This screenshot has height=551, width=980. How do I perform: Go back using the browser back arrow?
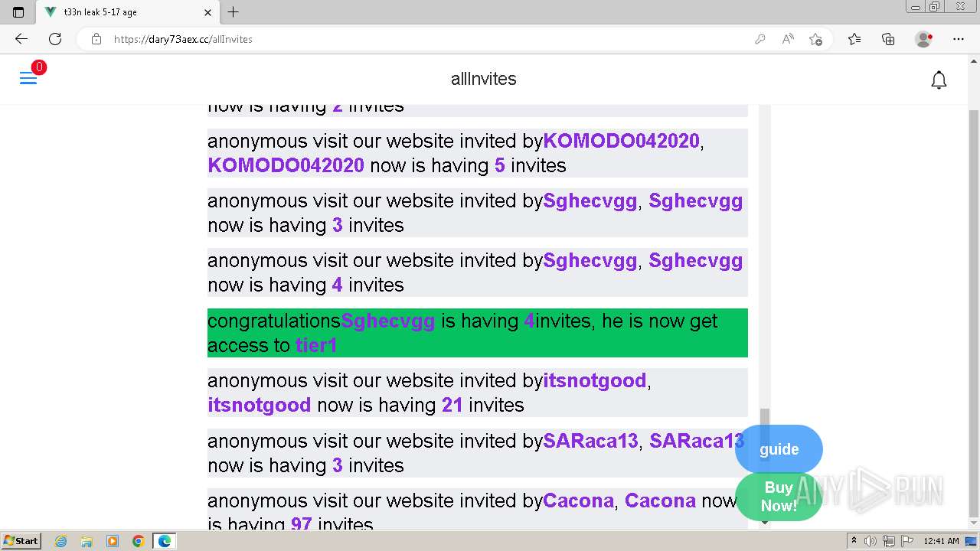tap(21, 39)
